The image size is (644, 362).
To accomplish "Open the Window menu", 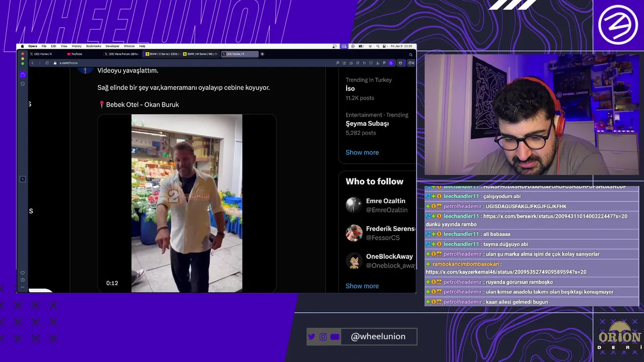I will pyautogui.click(x=129, y=46).
